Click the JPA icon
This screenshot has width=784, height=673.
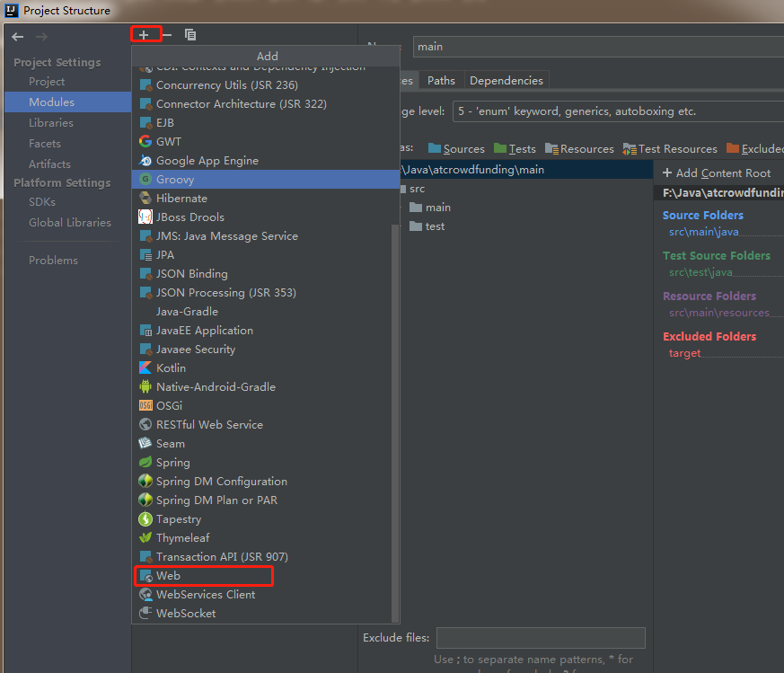click(x=145, y=255)
